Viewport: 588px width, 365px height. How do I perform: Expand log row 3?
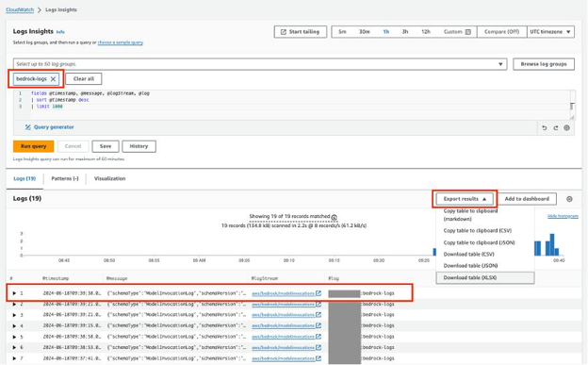(x=14, y=315)
